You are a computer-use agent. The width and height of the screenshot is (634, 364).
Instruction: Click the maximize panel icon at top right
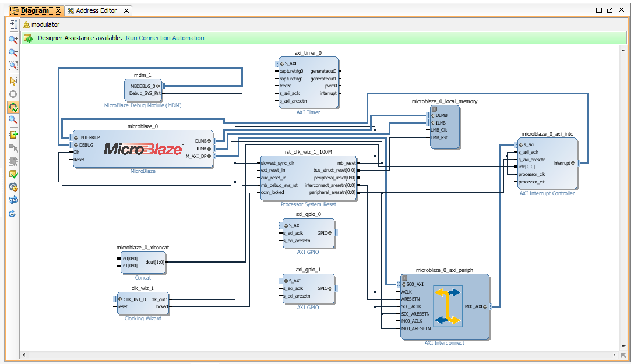point(599,10)
